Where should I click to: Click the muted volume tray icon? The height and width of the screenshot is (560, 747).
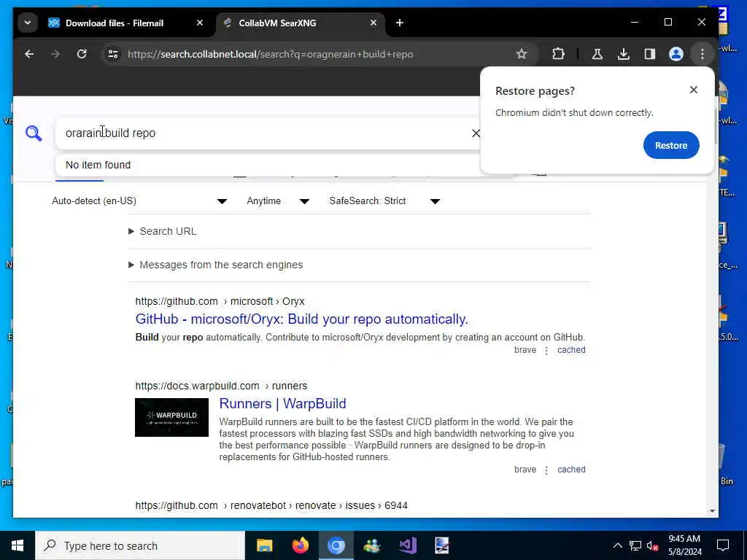coord(652,545)
